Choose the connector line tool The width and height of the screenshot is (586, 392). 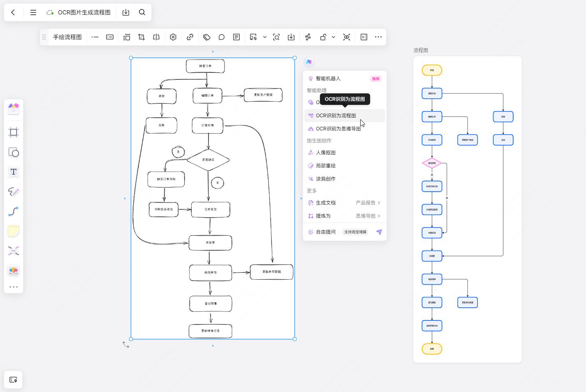pyautogui.click(x=14, y=211)
